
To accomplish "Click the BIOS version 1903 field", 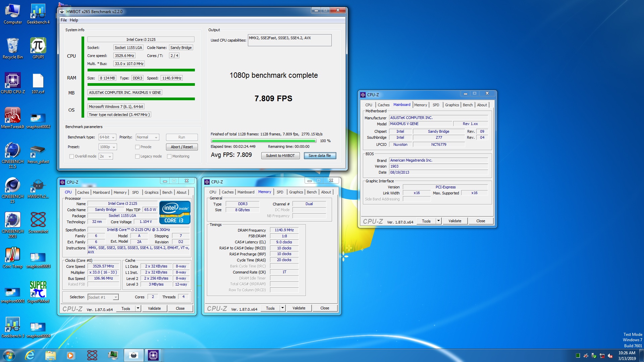I will 438,166.
